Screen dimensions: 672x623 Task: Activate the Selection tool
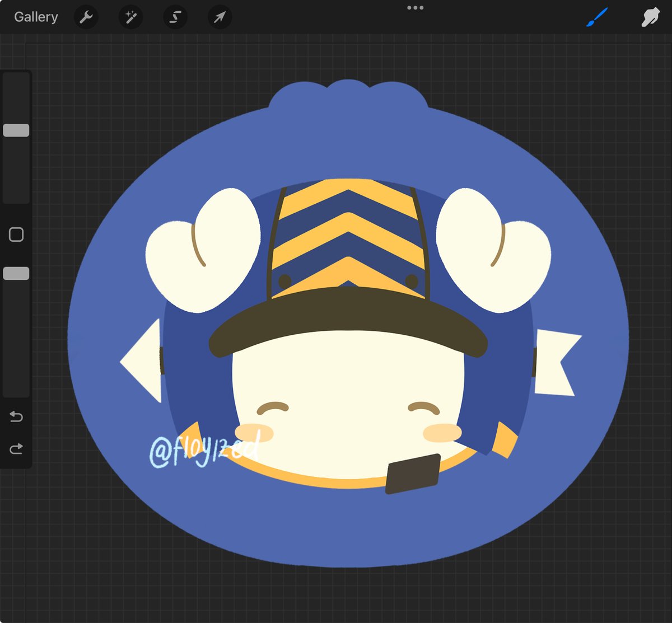point(175,17)
